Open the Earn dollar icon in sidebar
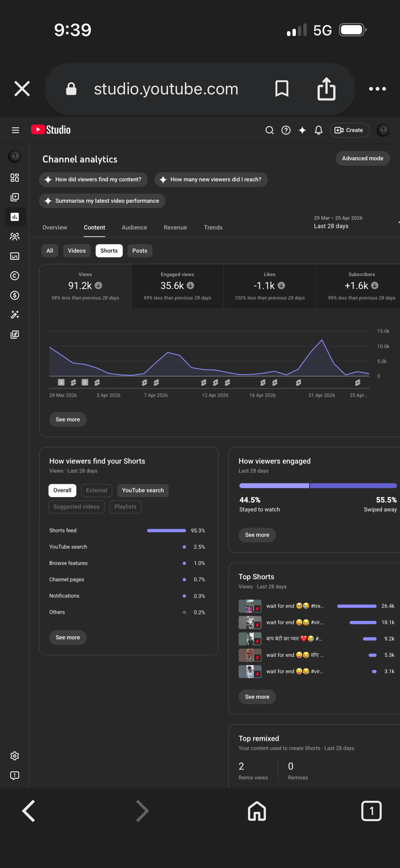 point(15,295)
